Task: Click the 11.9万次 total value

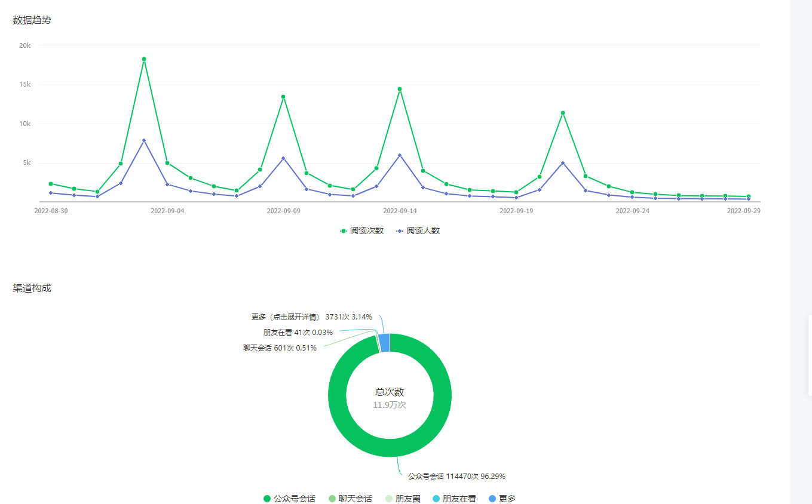Action: (390, 405)
